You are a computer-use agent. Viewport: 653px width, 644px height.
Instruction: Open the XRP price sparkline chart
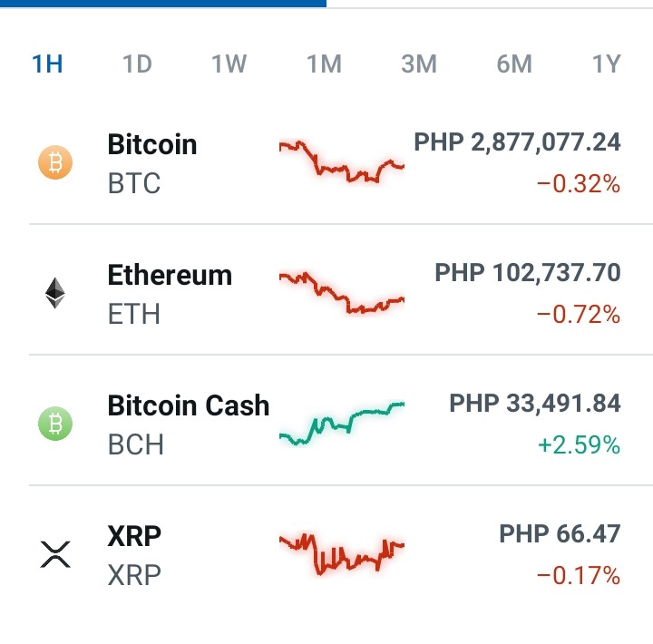point(342,553)
